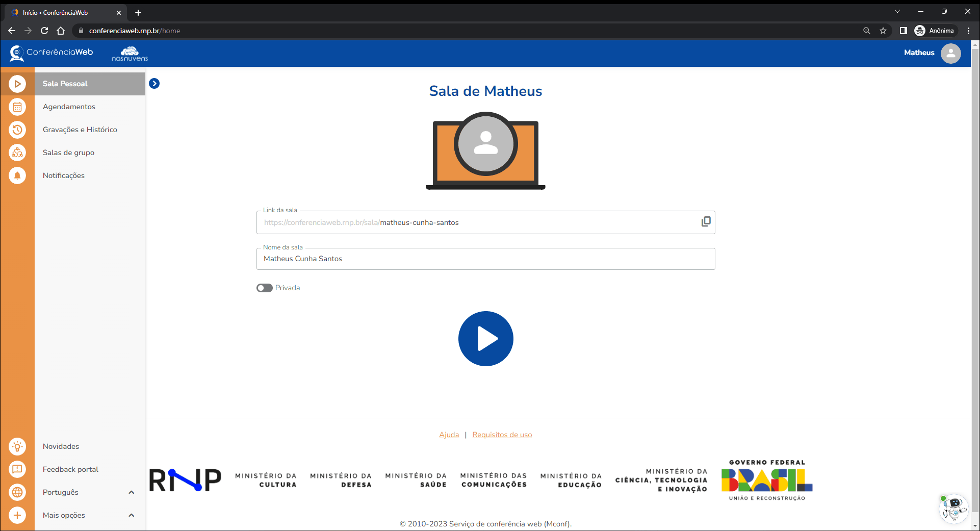The height and width of the screenshot is (531, 980).
Task: Click the user avatar next to Matheus
Action: 950,53
